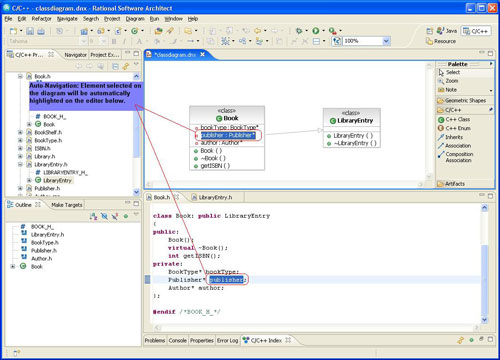This screenshot has width=500, height=360.
Task: Open the Diagram menu
Action: point(135,19)
